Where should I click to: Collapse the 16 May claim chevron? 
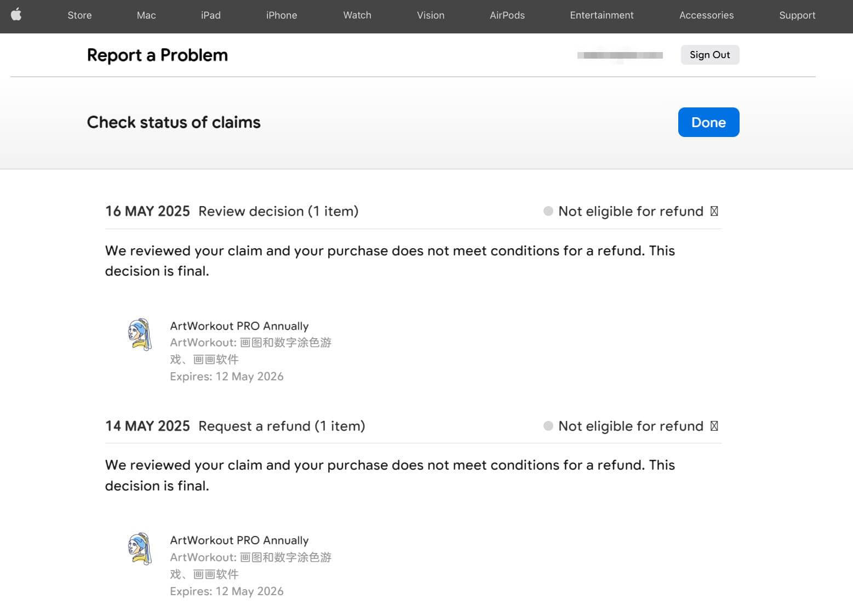pos(714,212)
